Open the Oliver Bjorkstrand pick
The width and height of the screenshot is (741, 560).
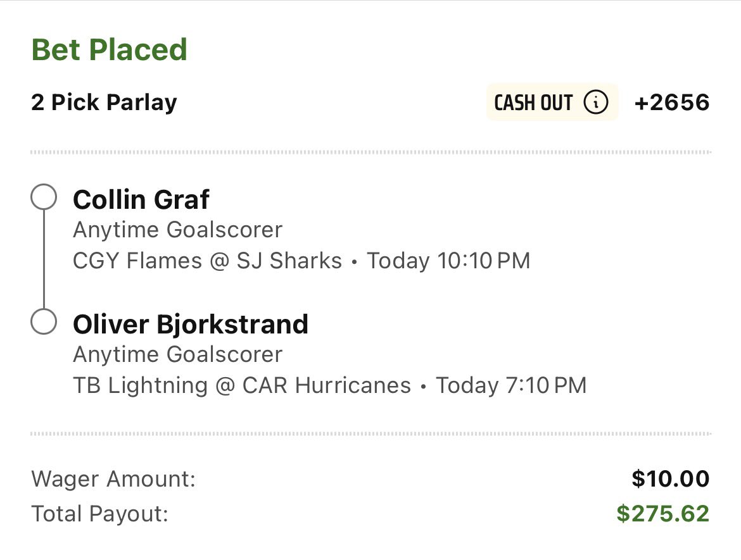(x=190, y=324)
